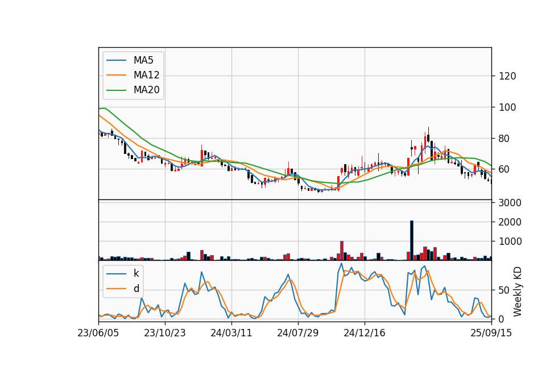
Task: Click the 2000 volume axis label
Action: [x=510, y=222]
